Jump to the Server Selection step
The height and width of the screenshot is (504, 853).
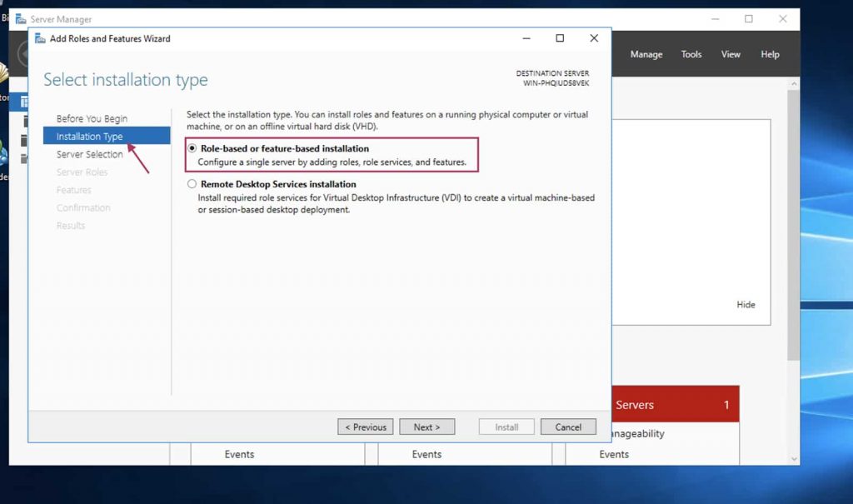[89, 154]
